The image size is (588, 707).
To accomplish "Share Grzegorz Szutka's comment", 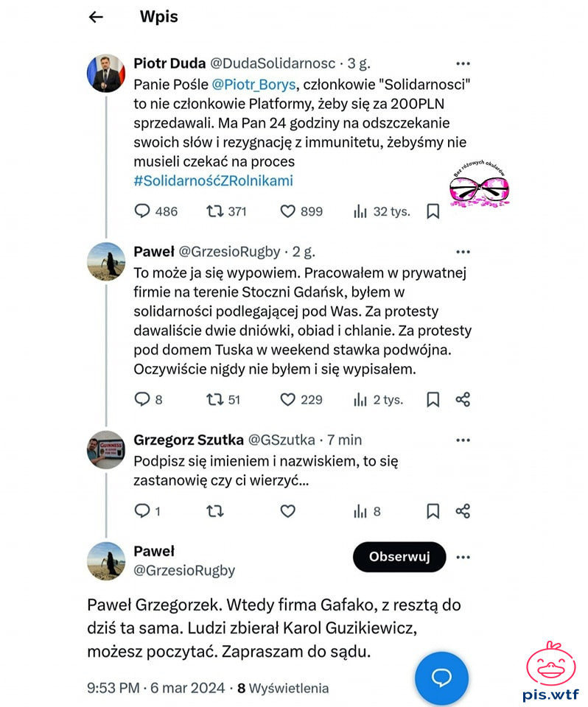I will (463, 511).
